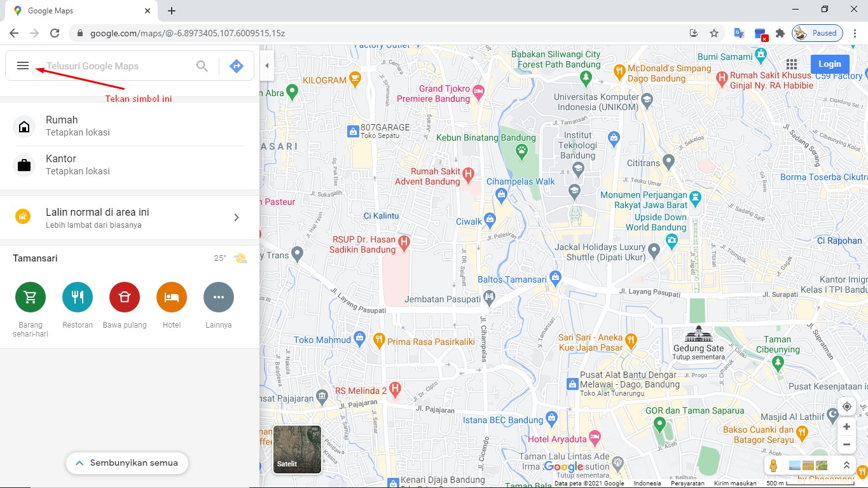The width and height of the screenshot is (868, 488).
Task: Zoom in the map with plus
Action: pos(846,427)
